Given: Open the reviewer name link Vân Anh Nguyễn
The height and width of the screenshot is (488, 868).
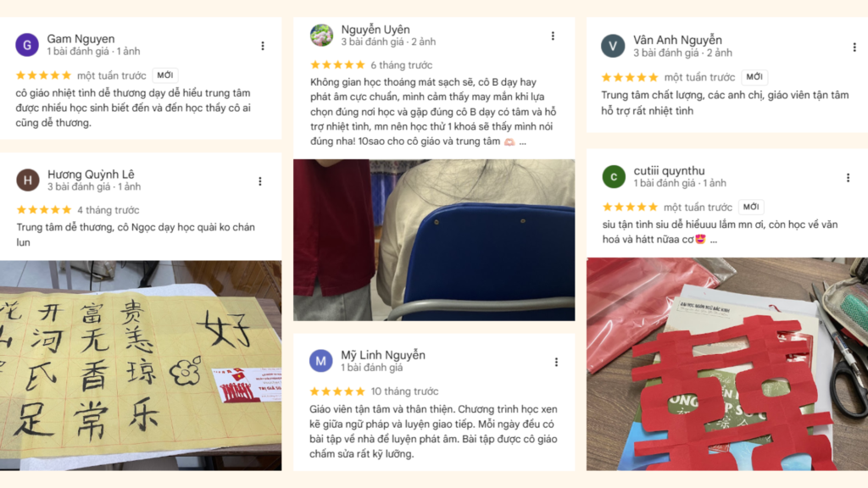Looking at the screenshot, I should coord(677,40).
